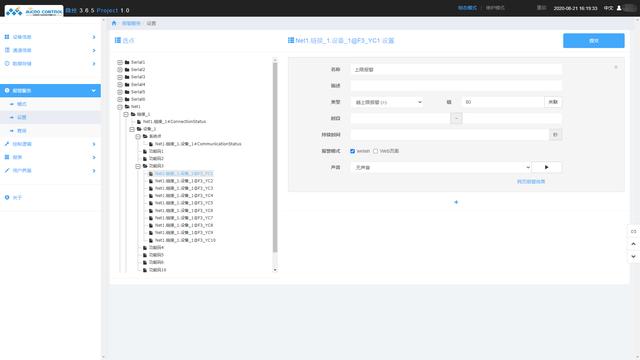Viewport: 640px width, 360px height.
Task: Collapse the Net1 tree node
Action: pos(120,107)
